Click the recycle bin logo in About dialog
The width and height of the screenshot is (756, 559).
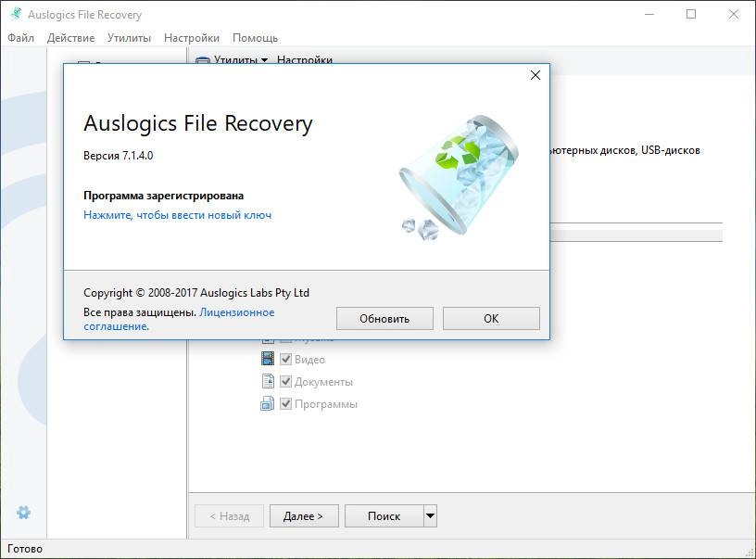tap(458, 177)
